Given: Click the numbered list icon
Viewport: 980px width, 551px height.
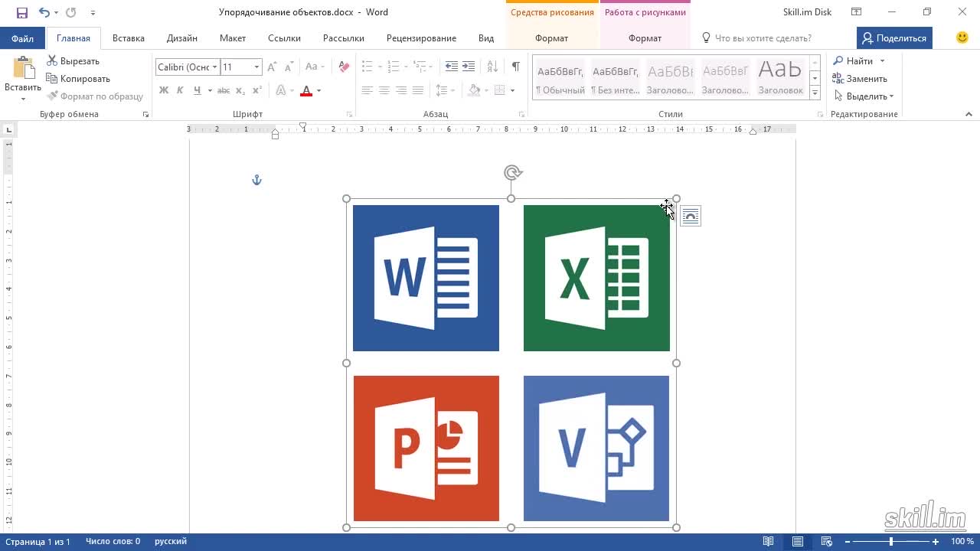Looking at the screenshot, I should click(395, 67).
